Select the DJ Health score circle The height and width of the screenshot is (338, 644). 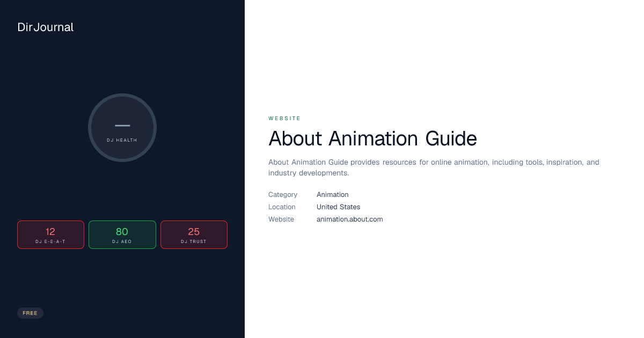point(122,128)
